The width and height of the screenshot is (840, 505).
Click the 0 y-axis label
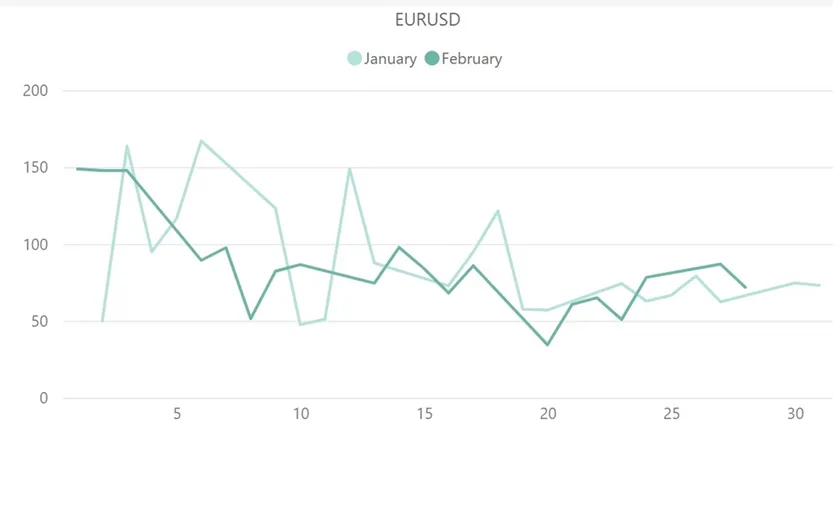43,398
